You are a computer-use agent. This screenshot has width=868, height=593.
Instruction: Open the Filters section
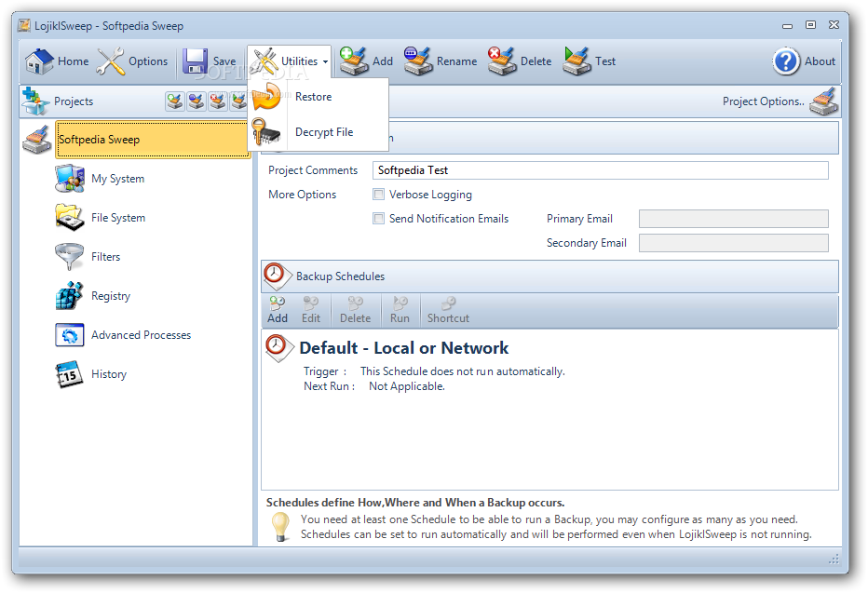pos(88,257)
